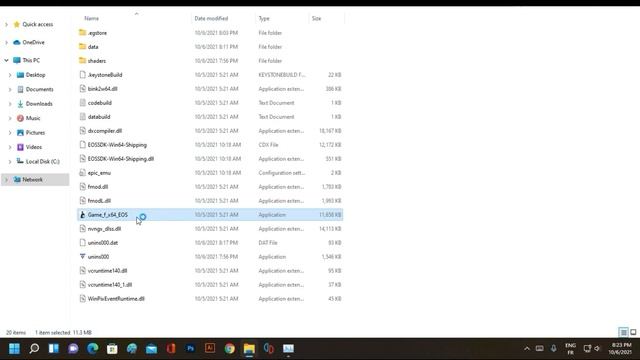The image size is (640, 360).
Task: Open Microsoft Edge from taskbar
Action: tap(93, 348)
